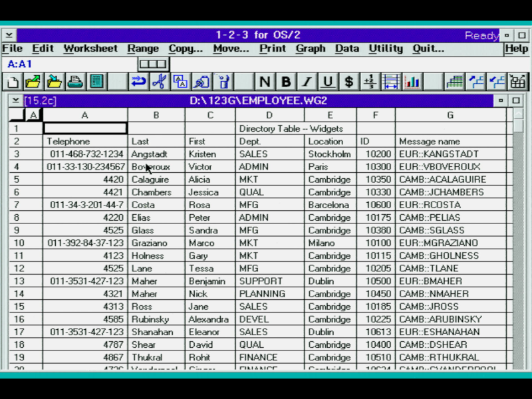Select the 'Barcelona' location cell

coord(330,205)
